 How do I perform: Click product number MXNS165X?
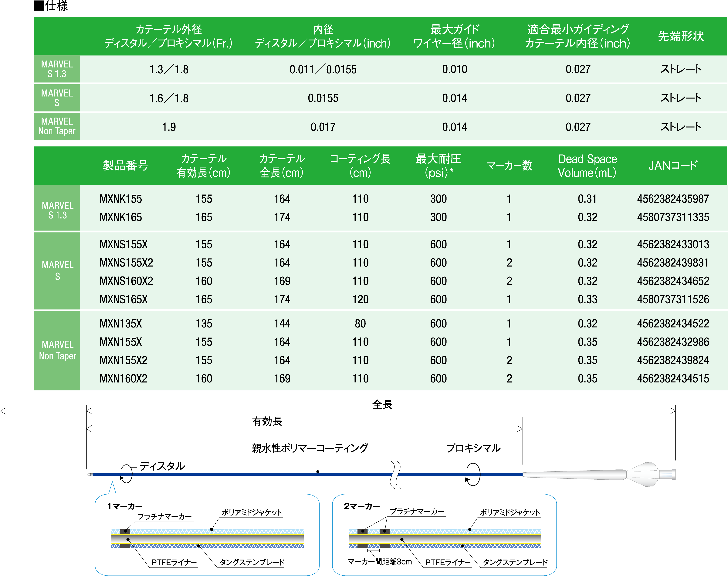[123, 299]
